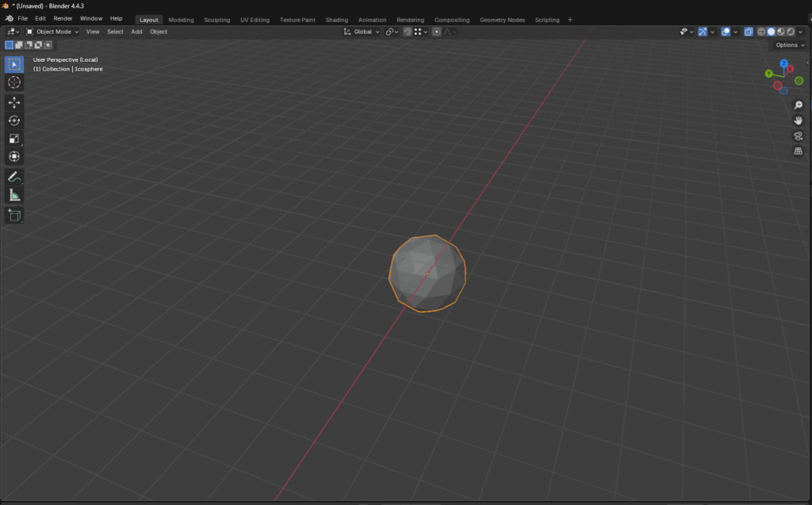Set selection mode to intersect
The height and width of the screenshot is (505, 812).
(48, 45)
